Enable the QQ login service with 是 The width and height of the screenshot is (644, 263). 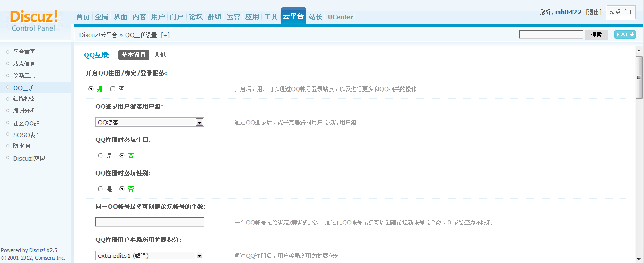point(91,89)
